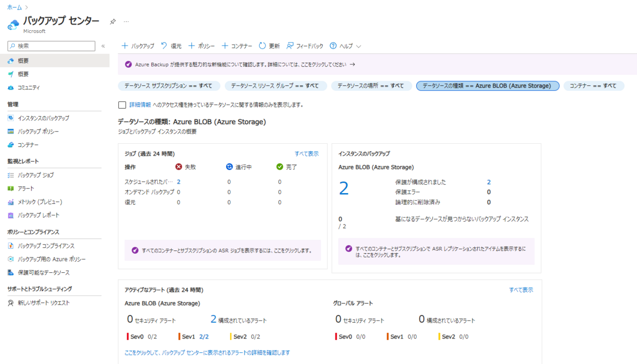Click the ポリシー toolbar label

206,46
